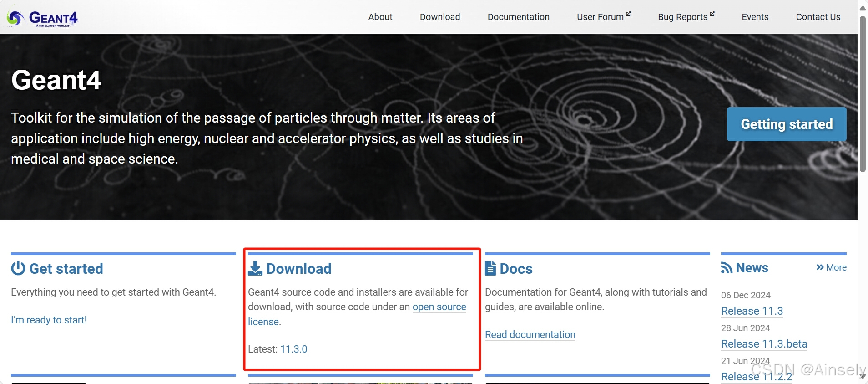Open the Download menu in navigation bar
Screen dimensions: 868x384
(440, 17)
